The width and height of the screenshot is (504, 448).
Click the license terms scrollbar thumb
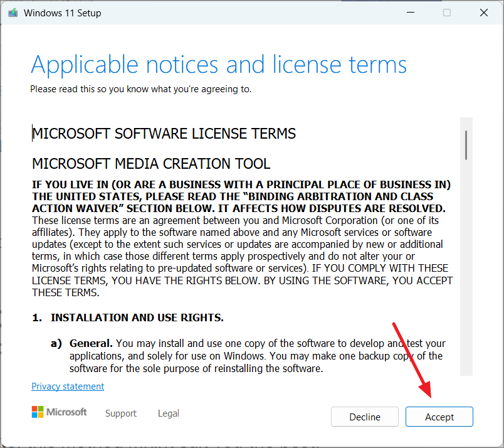[x=466, y=145]
